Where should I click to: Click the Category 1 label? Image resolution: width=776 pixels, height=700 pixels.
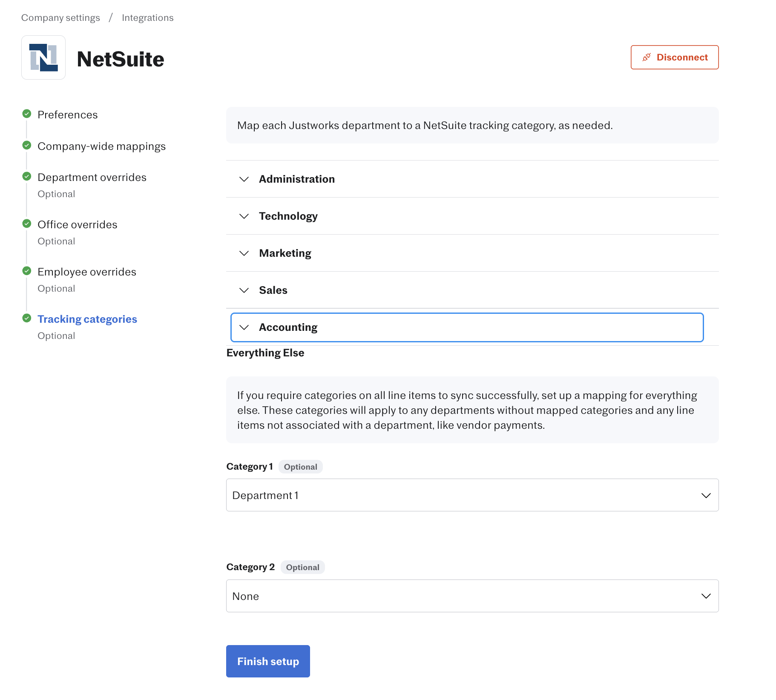click(x=250, y=467)
